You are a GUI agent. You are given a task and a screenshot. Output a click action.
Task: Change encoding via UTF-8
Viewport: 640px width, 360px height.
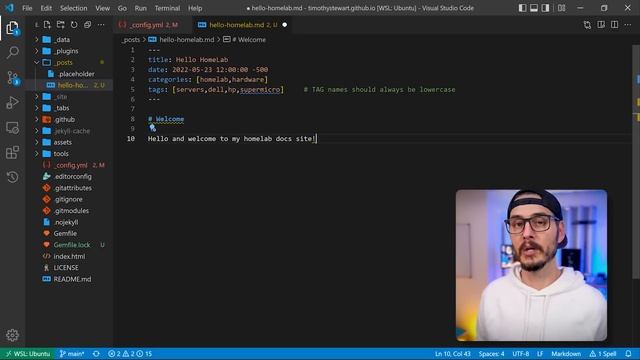[x=520, y=354]
